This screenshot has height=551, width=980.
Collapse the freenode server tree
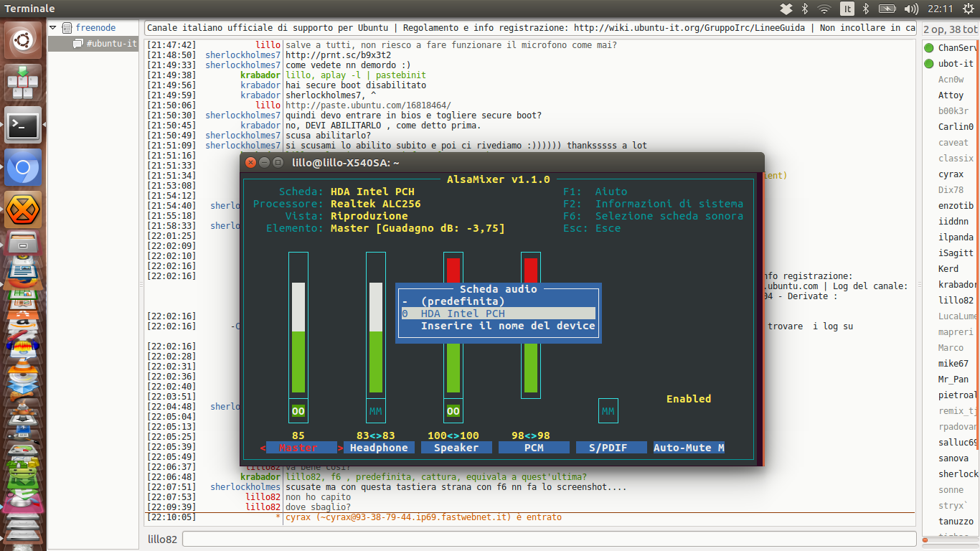52,28
